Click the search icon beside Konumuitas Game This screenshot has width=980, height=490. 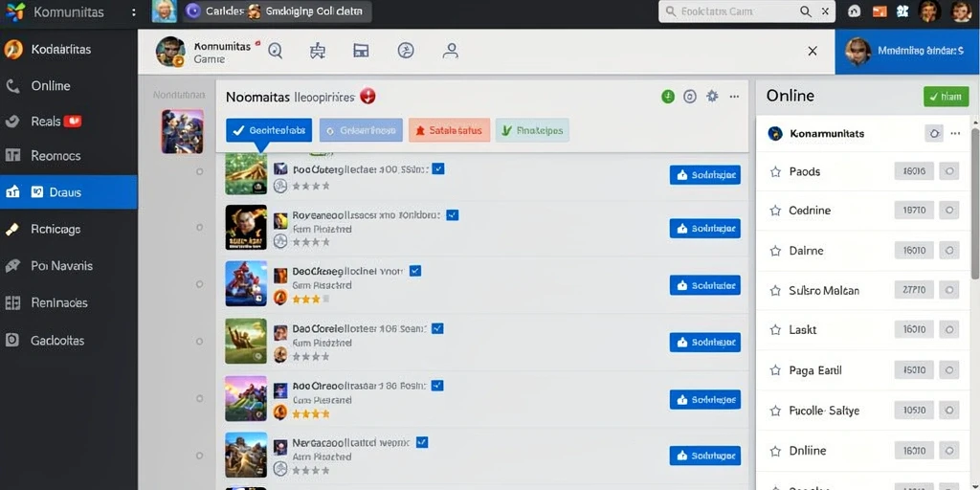[x=276, y=51]
